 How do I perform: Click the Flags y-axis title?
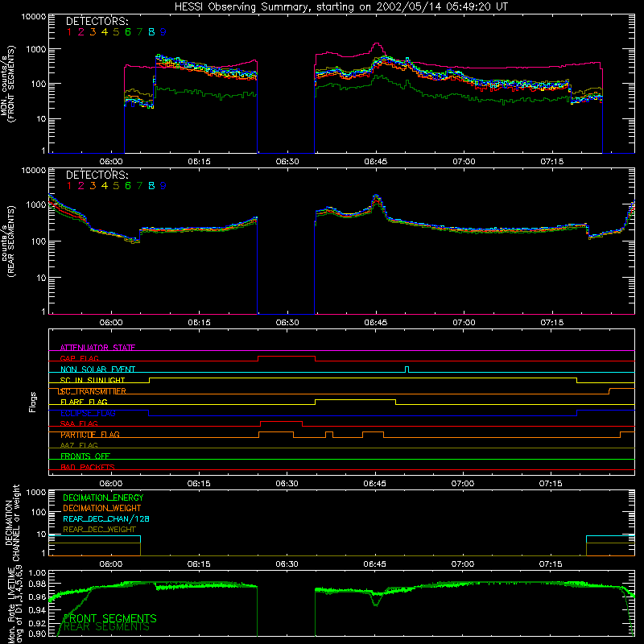pos(33,402)
